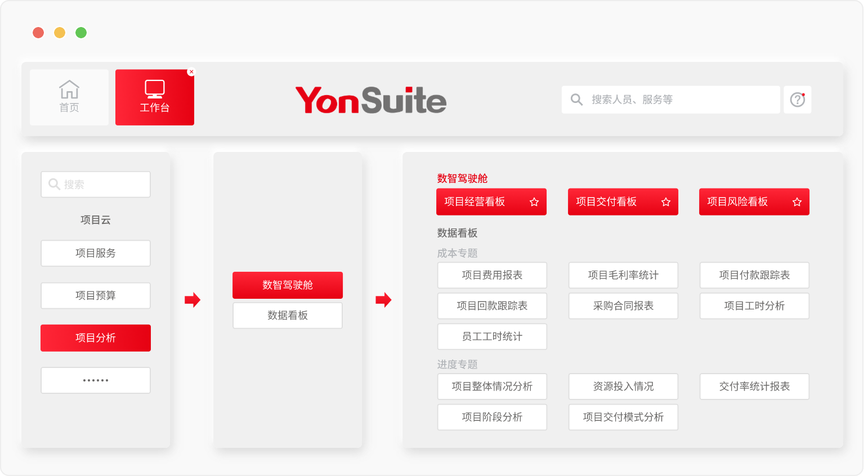
Task: Select 数智驾驶舱 in the middle panel
Action: 288,285
